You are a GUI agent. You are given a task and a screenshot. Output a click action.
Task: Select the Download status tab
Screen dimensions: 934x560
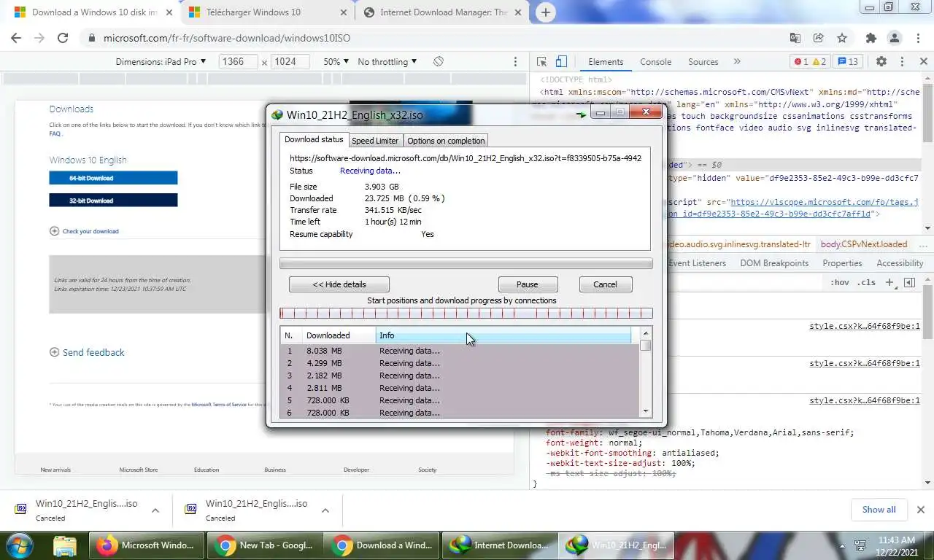point(314,139)
